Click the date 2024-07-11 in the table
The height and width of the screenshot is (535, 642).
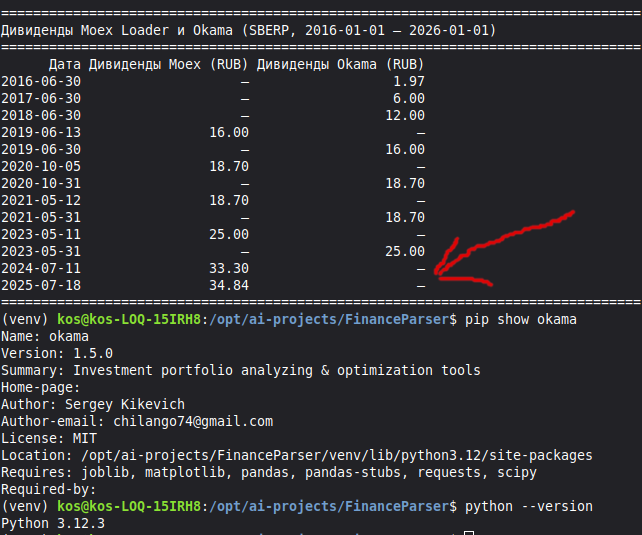(41, 268)
